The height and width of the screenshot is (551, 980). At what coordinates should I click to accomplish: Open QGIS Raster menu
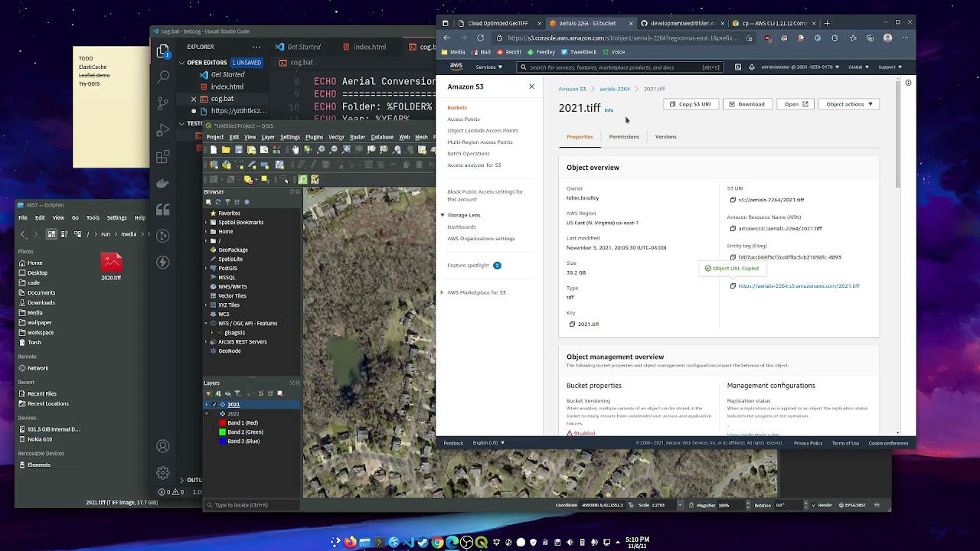[358, 137]
